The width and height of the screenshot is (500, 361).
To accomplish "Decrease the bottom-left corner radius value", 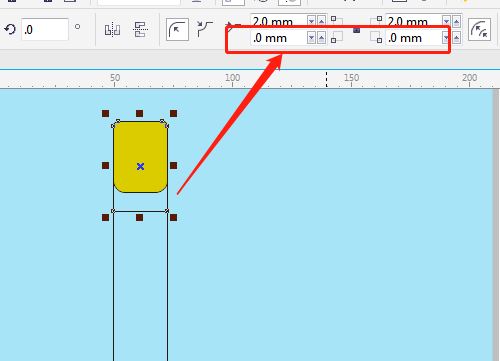I will pos(311,38).
